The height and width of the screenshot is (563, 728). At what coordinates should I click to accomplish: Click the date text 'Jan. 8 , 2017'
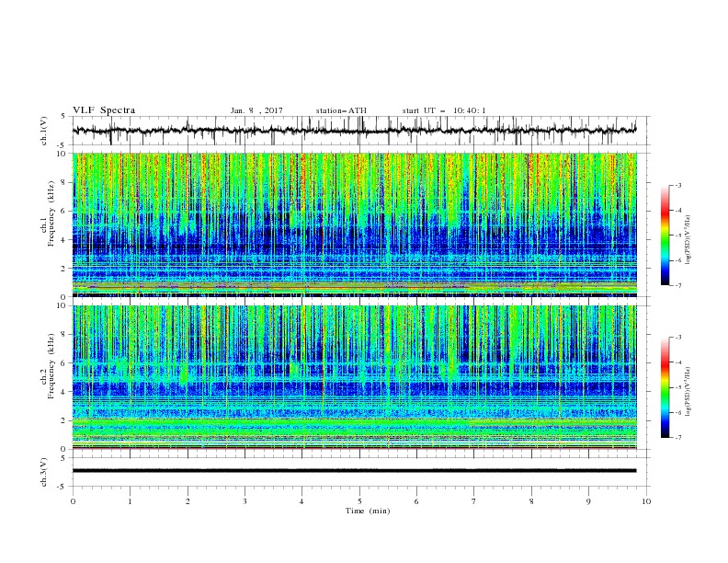pos(256,110)
